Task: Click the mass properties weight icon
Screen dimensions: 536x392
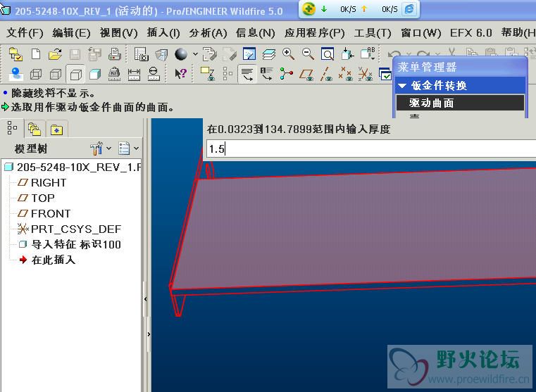Action: [114, 74]
